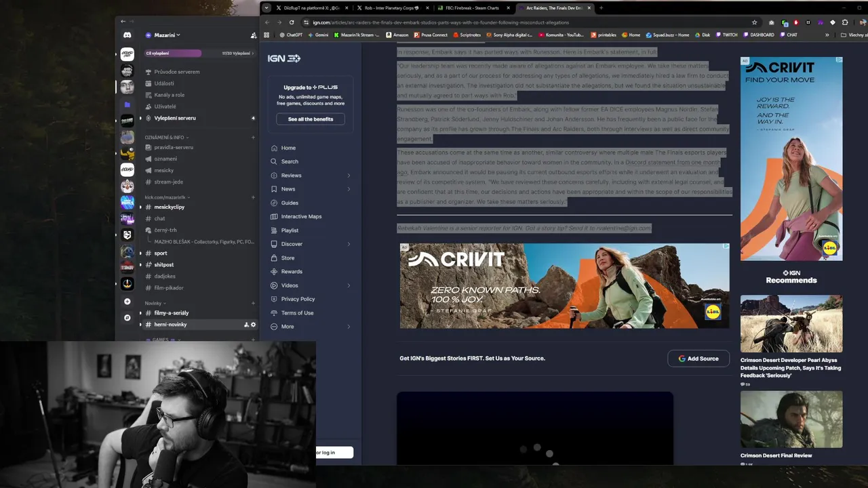The image size is (868, 488).
Task: Open shitpost Discord channel
Action: pos(163,264)
